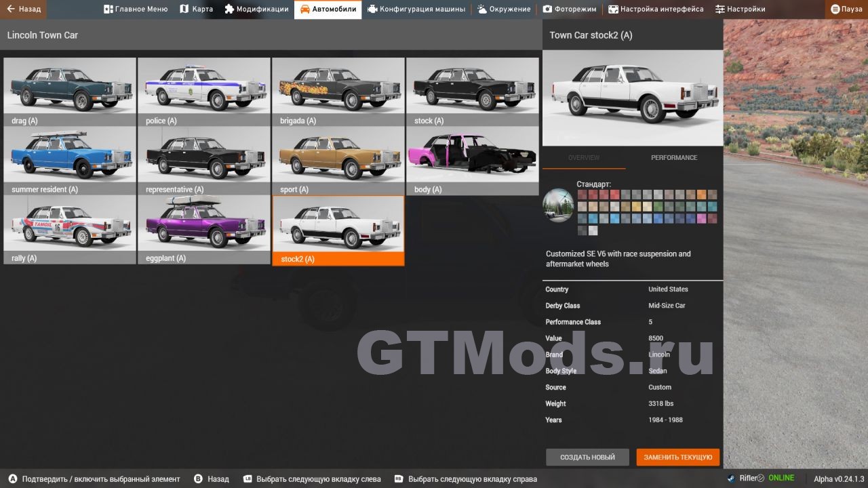Select the rally (A) car configuration

70,230
